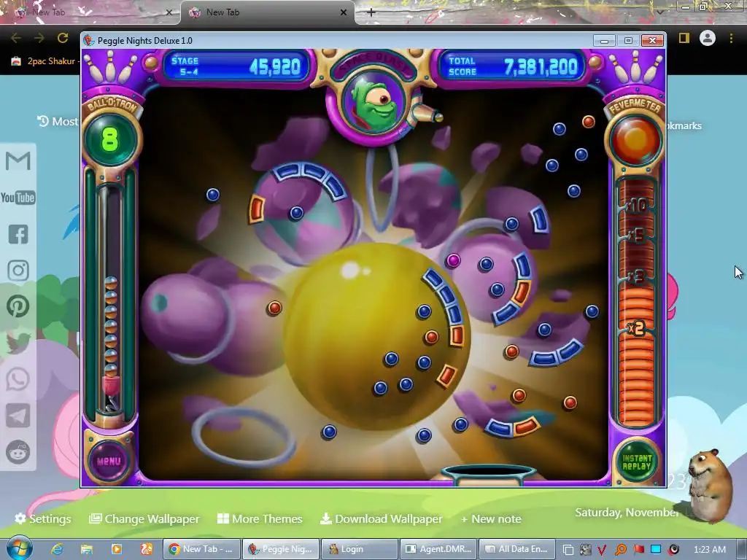Open a new browser tab with plus

[371, 12]
